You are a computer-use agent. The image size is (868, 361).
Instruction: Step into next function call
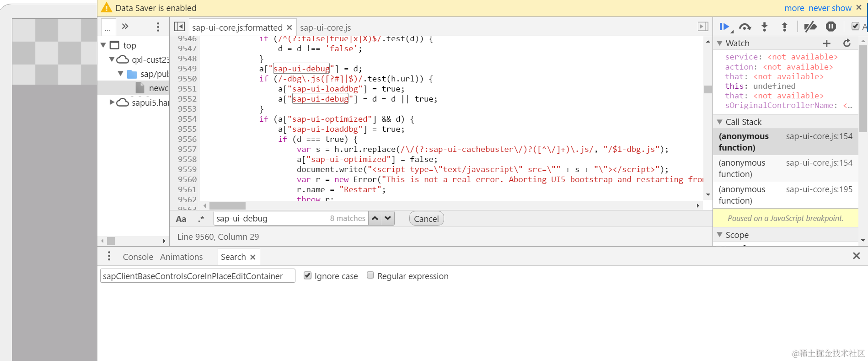tap(764, 27)
